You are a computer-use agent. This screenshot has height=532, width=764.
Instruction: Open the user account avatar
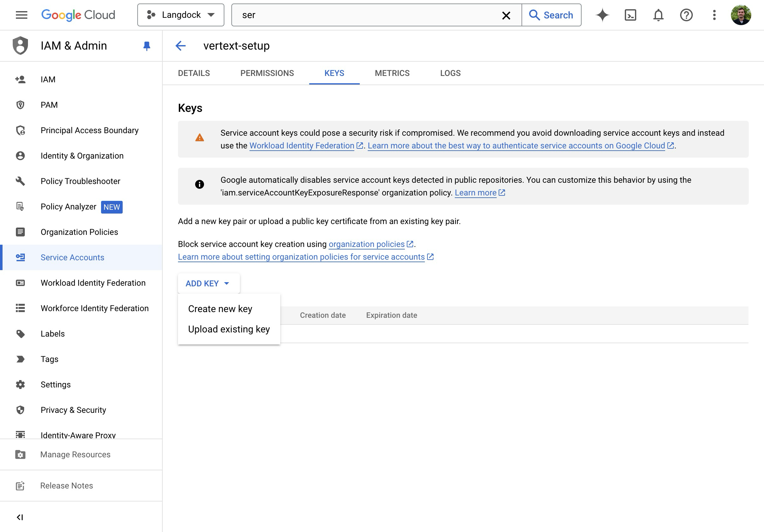[x=741, y=15]
